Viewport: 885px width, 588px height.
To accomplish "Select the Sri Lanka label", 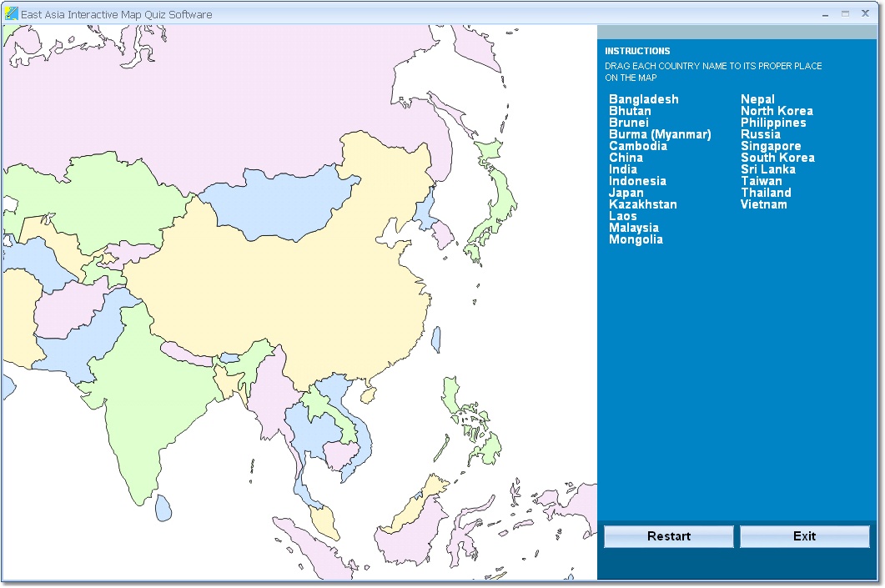I will (767, 169).
